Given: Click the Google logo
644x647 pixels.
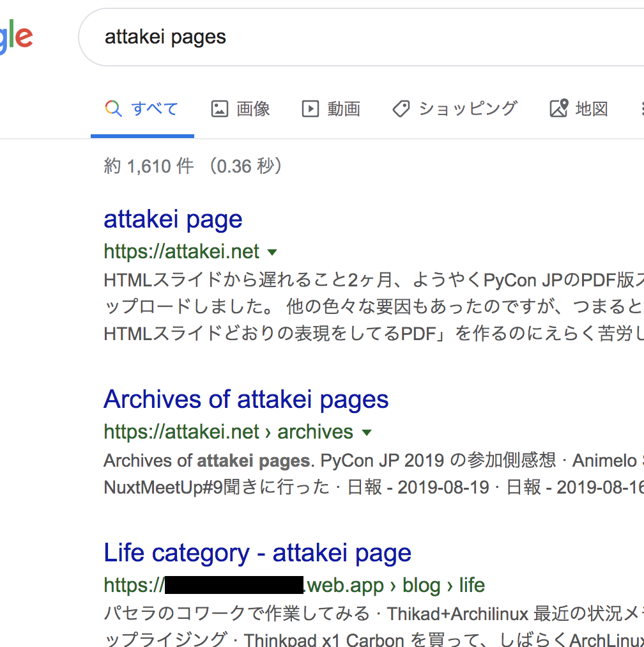Looking at the screenshot, I should click(16, 36).
